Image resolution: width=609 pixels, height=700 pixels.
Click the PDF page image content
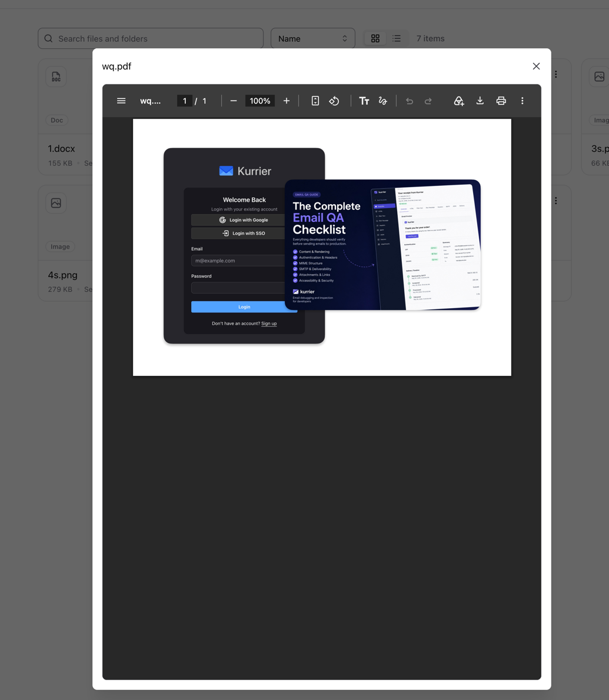click(322, 247)
